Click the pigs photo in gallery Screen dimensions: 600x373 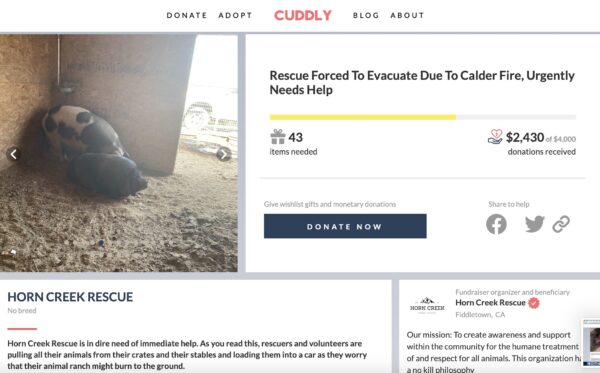(119, 153)
